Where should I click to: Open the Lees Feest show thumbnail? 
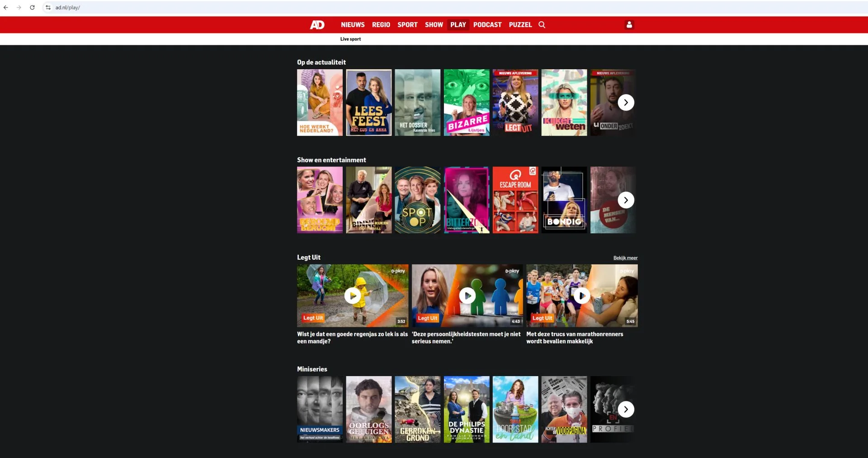coord(368,102)
